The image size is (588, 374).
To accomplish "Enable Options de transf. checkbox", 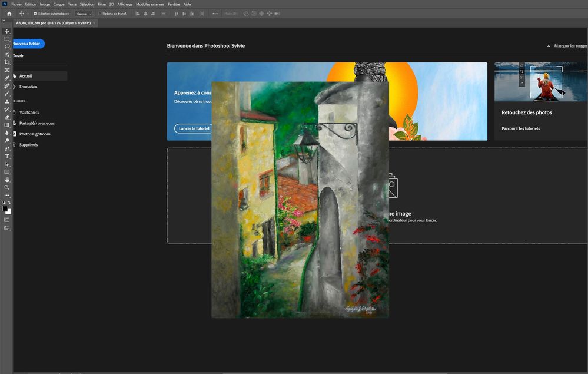I will tap(99, 14).
